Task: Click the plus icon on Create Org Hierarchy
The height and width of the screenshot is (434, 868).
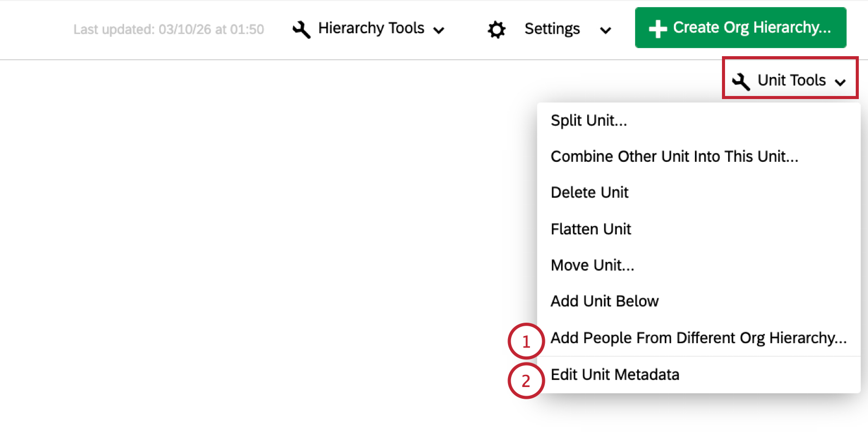Action: (658, 29)
